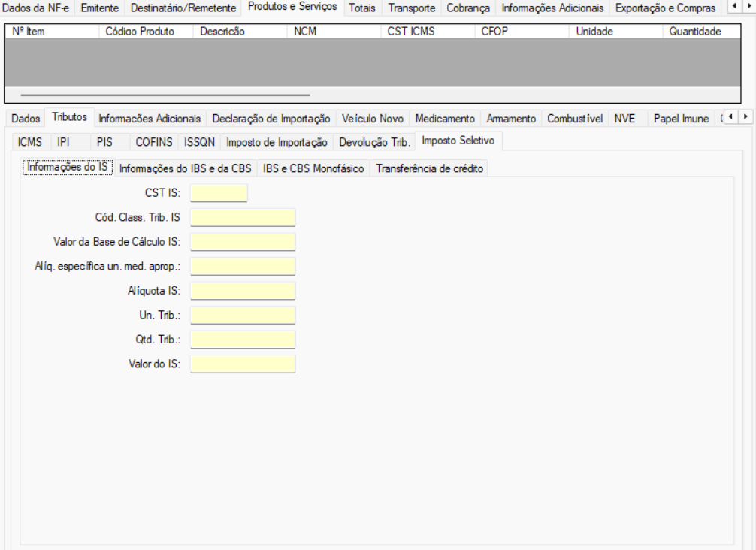Select the Tributos tab
756x550 pixels.
[x=69, y=117]
